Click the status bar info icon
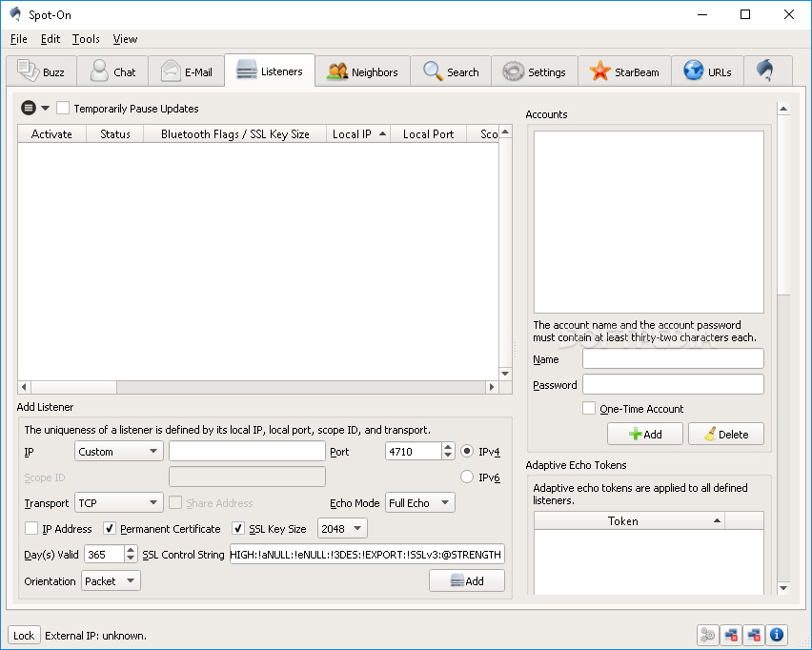The height and width of the screenshot is (650, 812). pyautogui.click(x=777, y=635)
